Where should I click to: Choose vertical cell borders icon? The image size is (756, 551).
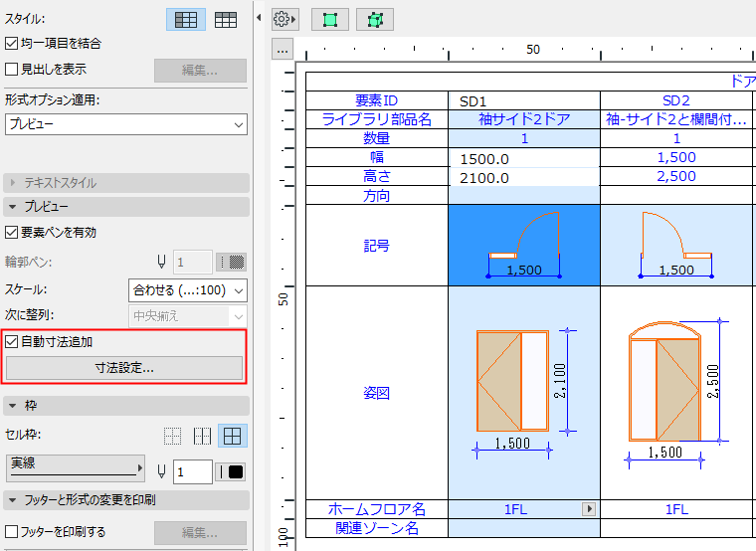(x=202, y=436)
